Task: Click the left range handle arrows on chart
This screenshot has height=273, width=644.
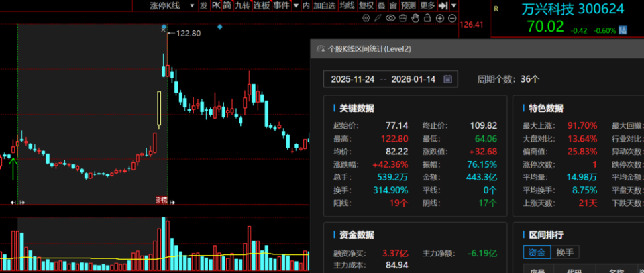Action: (17, 202)
